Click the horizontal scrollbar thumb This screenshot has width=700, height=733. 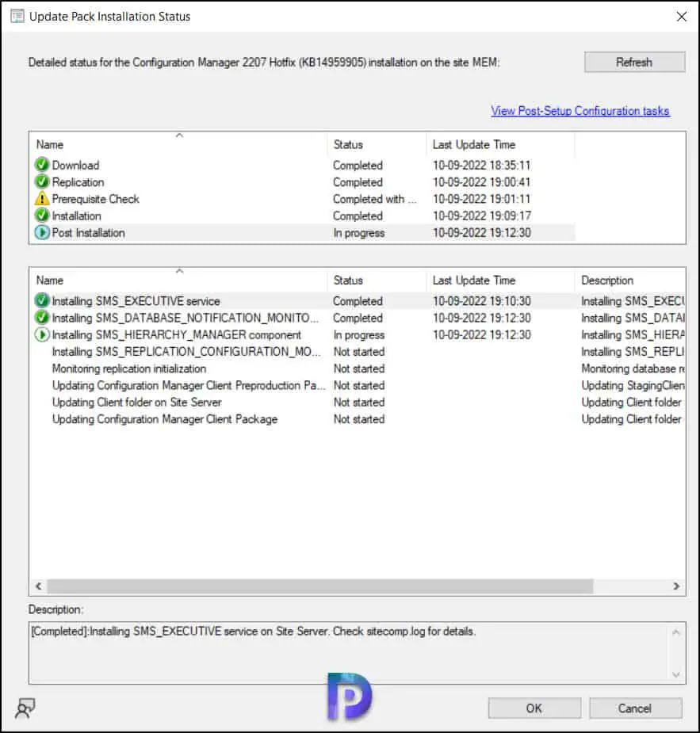pos(319,586)
